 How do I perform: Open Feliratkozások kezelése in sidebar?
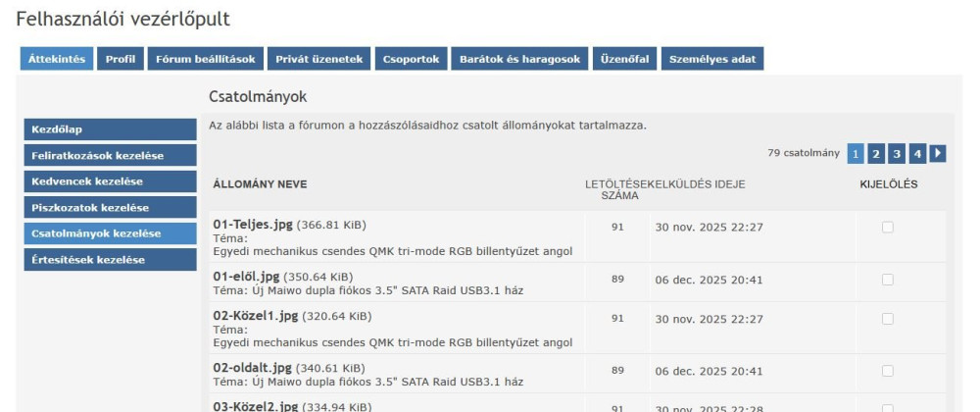click(x=109, y=156)
